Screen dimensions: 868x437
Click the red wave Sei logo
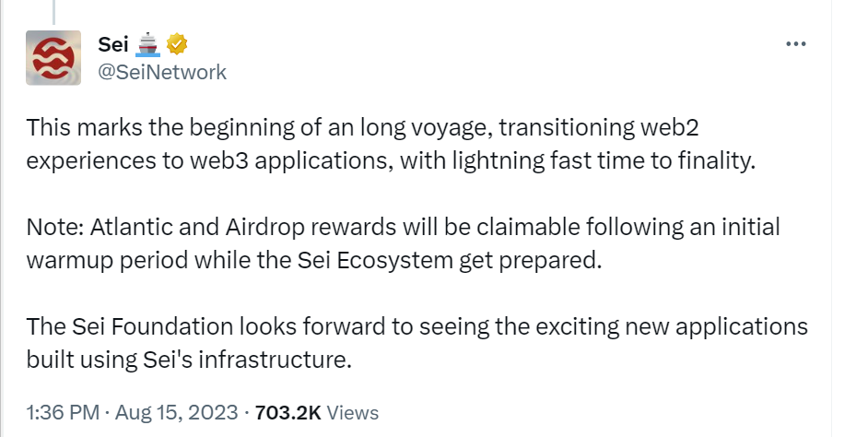click(x=53, y=57)
